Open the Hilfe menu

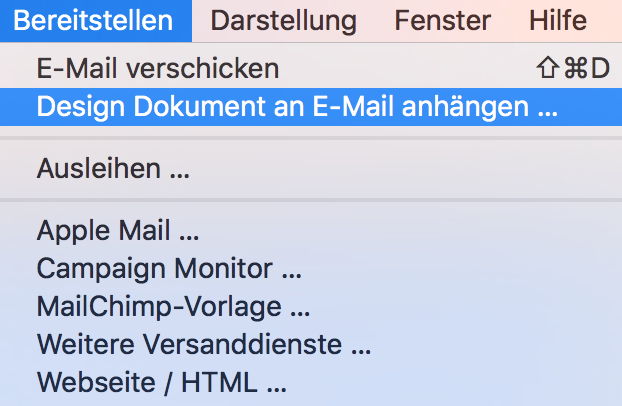[x=558, y=21]
